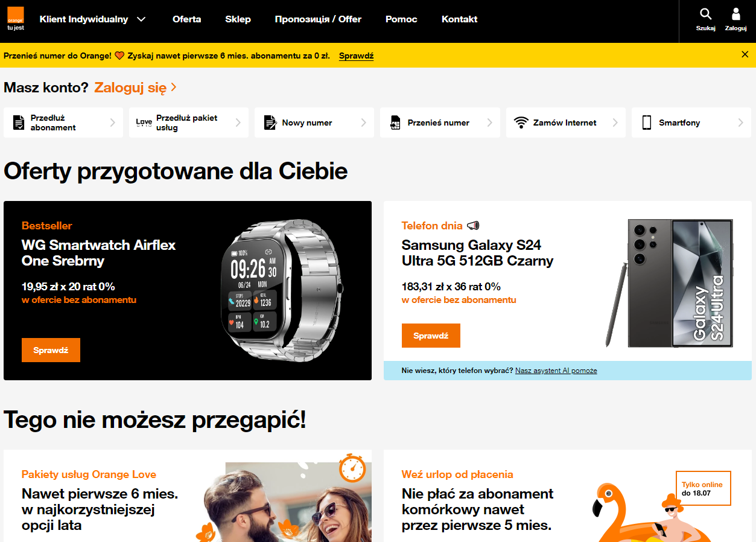
Task: Click the Love icon for Przedłuż pakiet usług
Action: 144,123
